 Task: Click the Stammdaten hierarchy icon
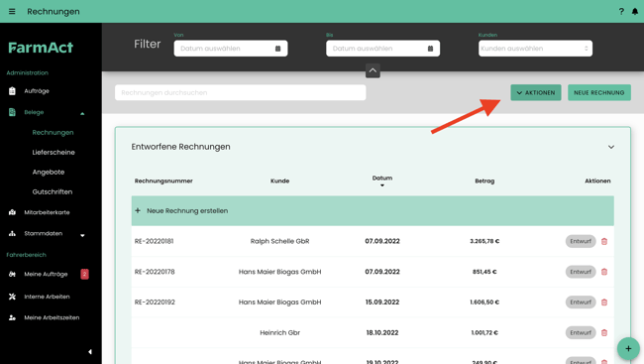coord(12,233)
